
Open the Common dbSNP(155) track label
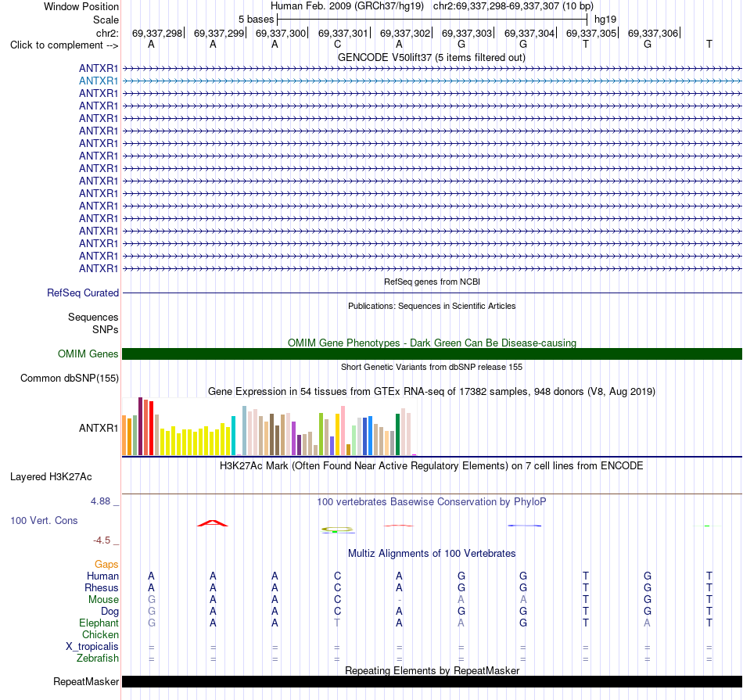pos(70,379)
